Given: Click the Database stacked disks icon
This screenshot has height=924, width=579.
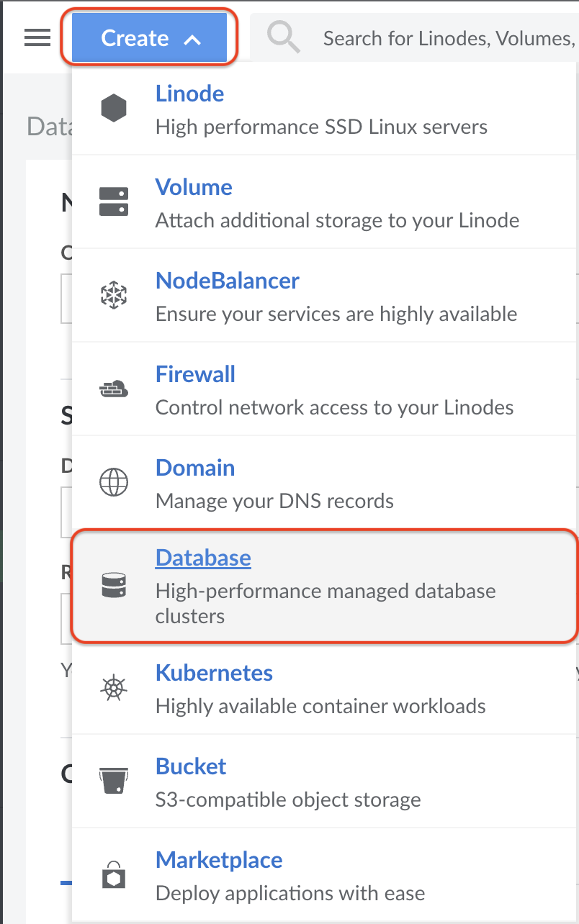Looking at the screenshot, I should coord(114,584).
